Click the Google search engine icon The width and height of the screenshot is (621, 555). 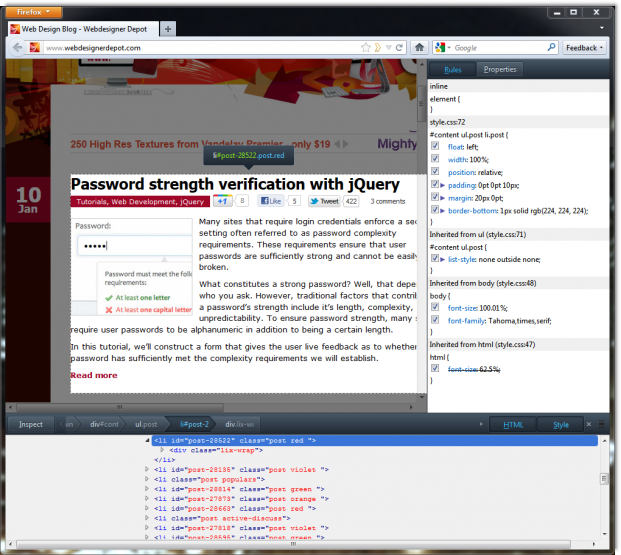pos(440,48)
